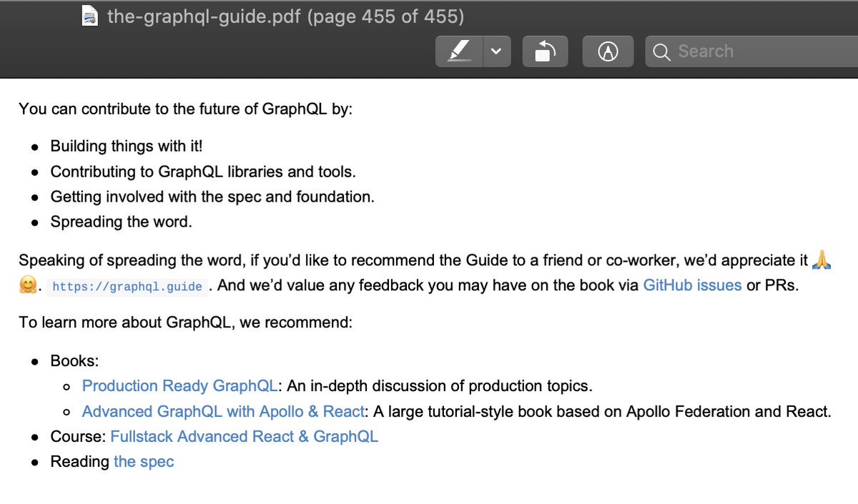Open Fullstack Advanced React & GraphQL link
Screen dimensions: 858x504
click(x=244, y=437)
